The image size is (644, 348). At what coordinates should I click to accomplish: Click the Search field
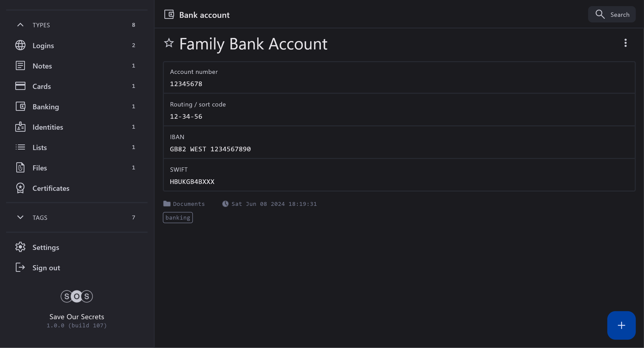pyautogui.click(x=612, y=15)
